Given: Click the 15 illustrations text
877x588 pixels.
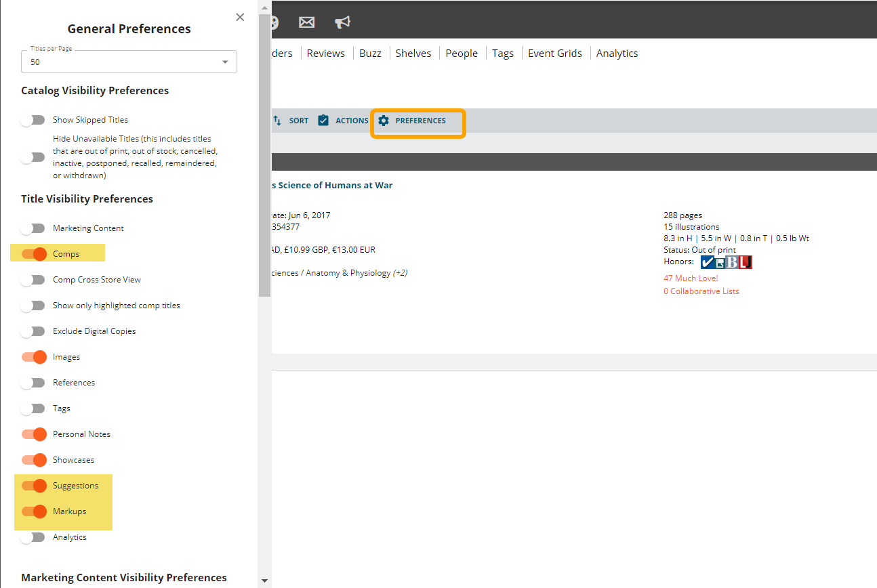Looking at the screenshot, I should [x=691, y=227].
